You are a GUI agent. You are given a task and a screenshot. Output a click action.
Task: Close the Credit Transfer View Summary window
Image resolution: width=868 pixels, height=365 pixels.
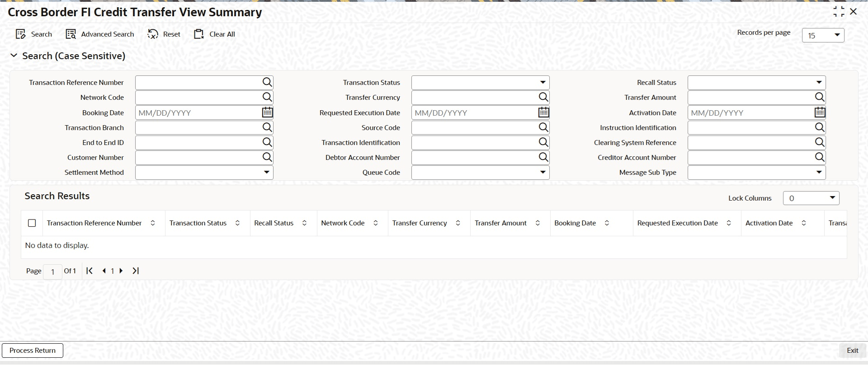[x=854, y=12]
